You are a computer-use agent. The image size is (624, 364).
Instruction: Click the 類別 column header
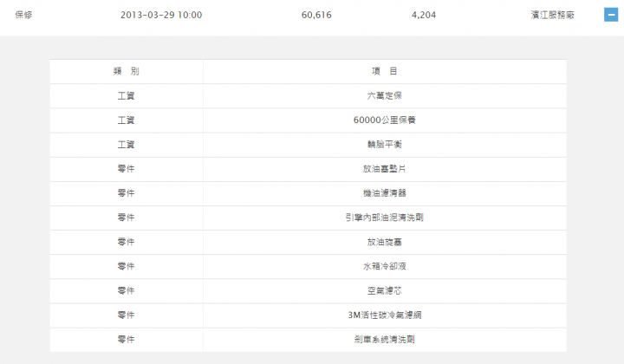coord(126,71)
